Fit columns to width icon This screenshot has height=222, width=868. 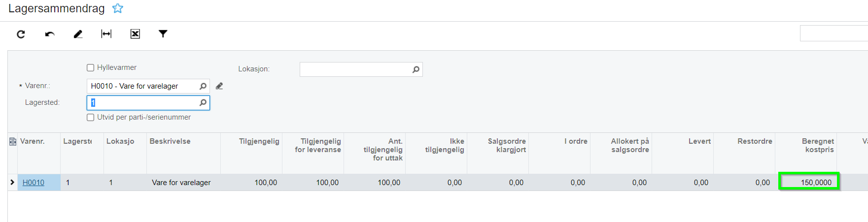click(x=106, y=33)
